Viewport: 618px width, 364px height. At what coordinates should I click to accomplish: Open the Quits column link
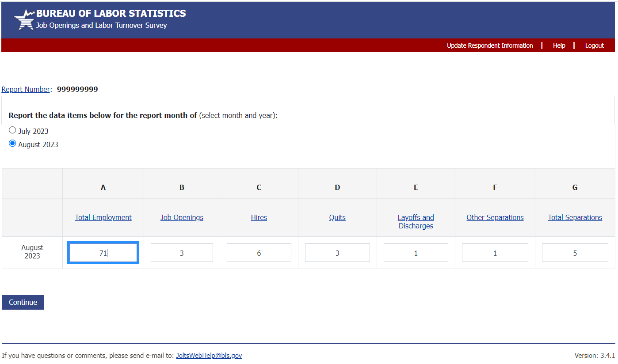[x=337, y=217]
